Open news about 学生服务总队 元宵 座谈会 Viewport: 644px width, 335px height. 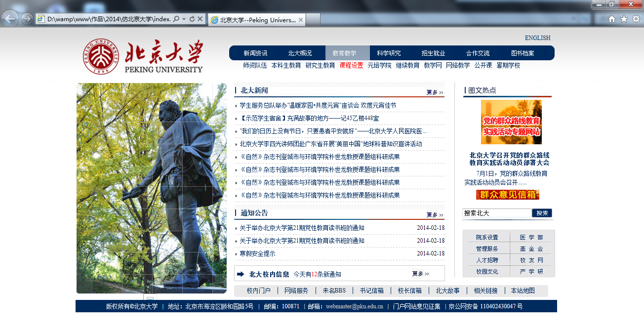pyautogui.click(x=318, y=105)
